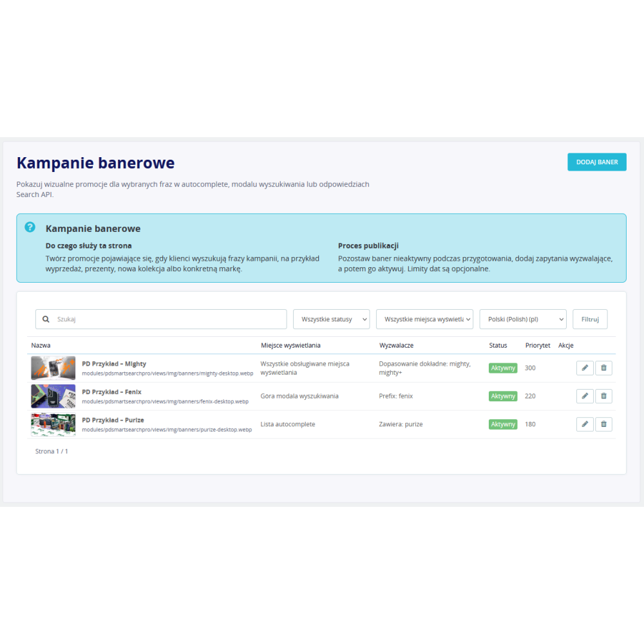Delete the PD Przykład – Purize banner
This screenshot has width=644, height=644.
coord(604,424)
